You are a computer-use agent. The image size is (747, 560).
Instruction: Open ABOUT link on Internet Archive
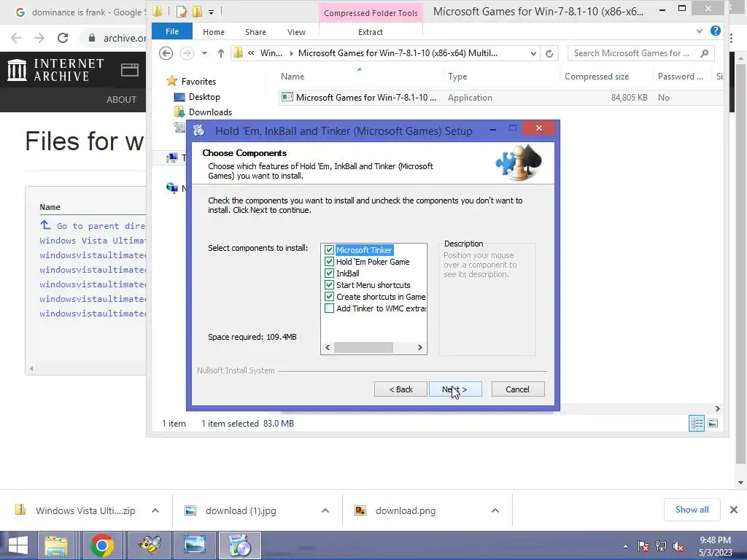[122, 99]
